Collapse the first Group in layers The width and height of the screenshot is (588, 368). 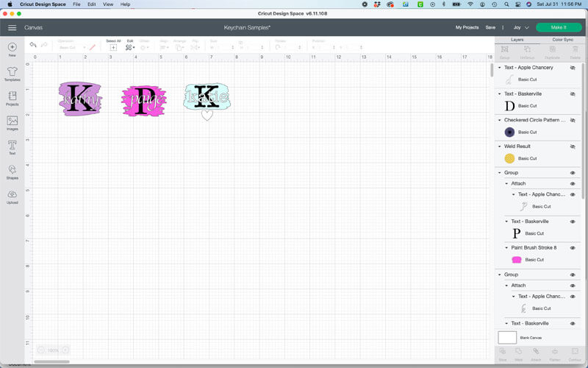[x=500, y=173]
